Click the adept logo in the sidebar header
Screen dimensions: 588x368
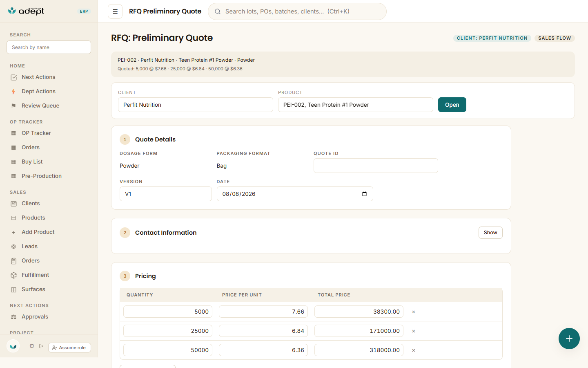(26, 11)
